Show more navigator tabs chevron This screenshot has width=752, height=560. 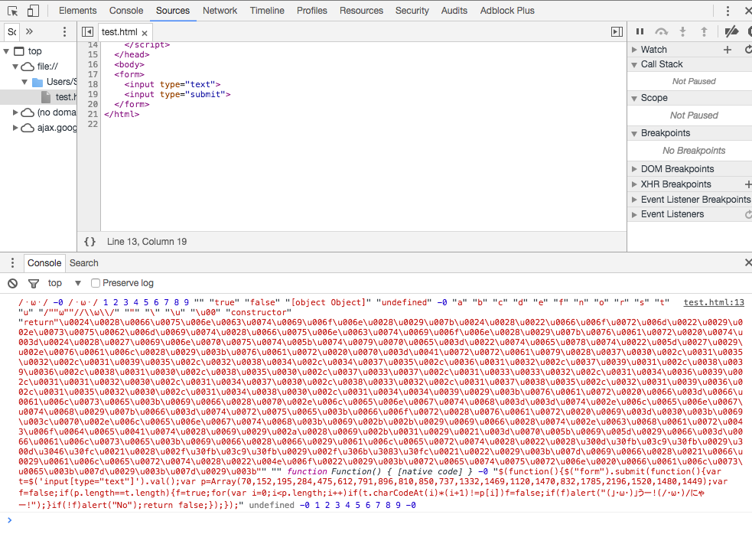coord(29,31)
